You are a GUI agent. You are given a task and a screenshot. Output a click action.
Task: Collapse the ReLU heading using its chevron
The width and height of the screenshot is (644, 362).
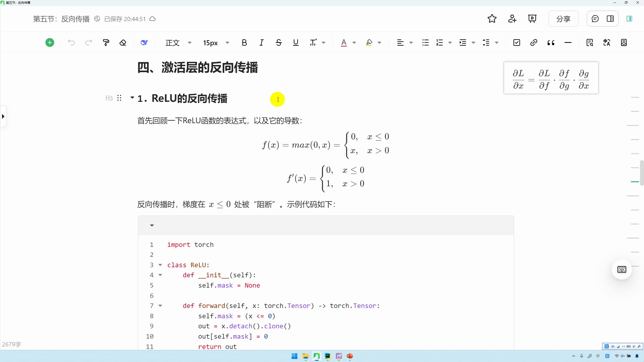(132, 98)
